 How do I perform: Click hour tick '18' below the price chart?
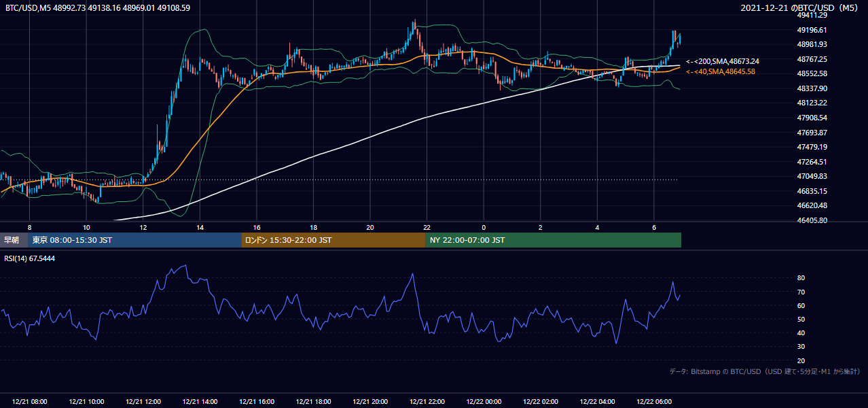click(313, 226)
